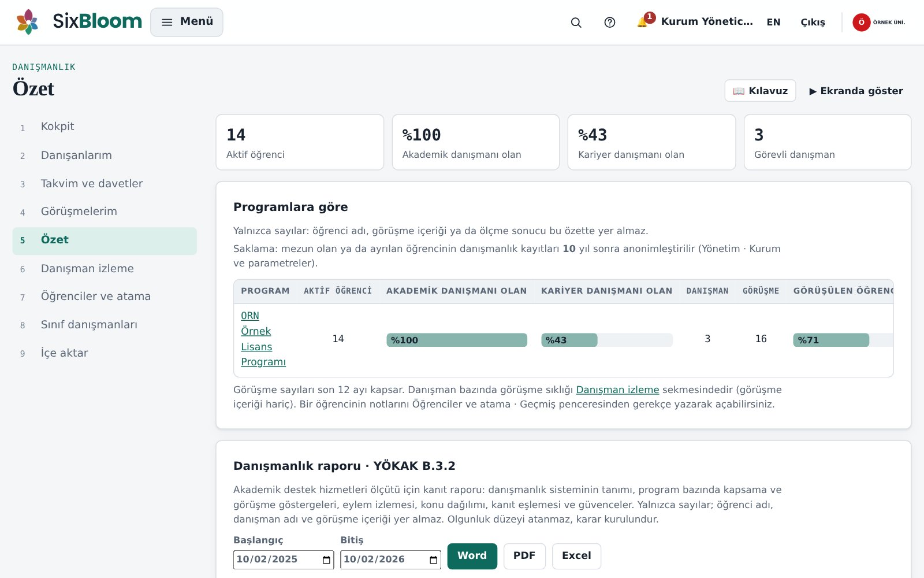Click the %71 interviewed students progress bar
This screenshot has width=924, height=578.
click(x=843, y=340)
